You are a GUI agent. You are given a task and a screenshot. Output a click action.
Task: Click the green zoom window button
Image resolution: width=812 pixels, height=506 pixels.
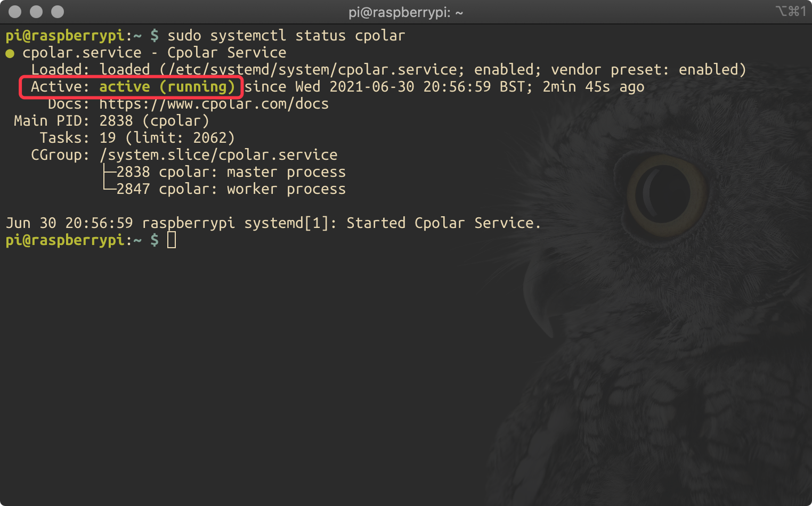(58, 12)
